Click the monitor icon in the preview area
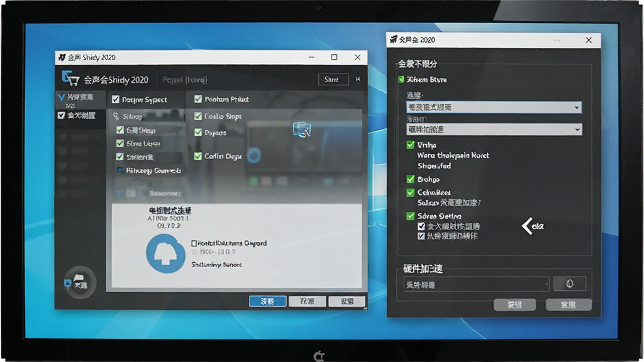Image resolution: width=644 pixels, height=362 pixels. [301, 129]
